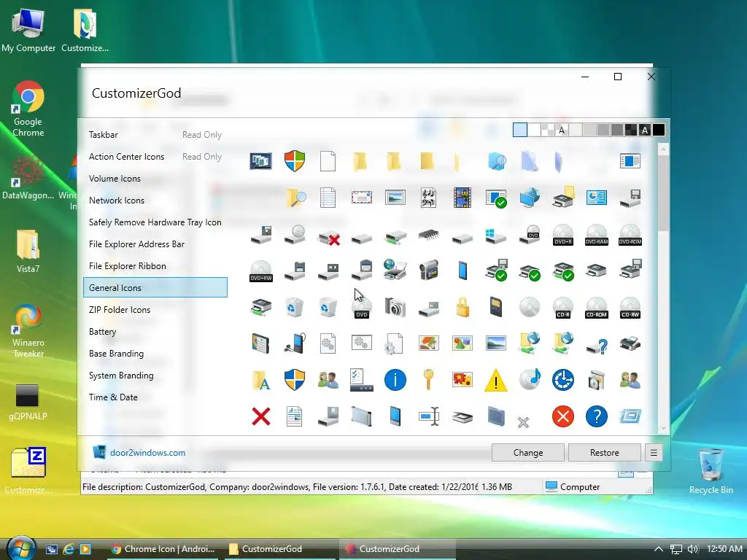747x560 pixels.
Task: Select the camcorder icon
Action: pos(428,270)
